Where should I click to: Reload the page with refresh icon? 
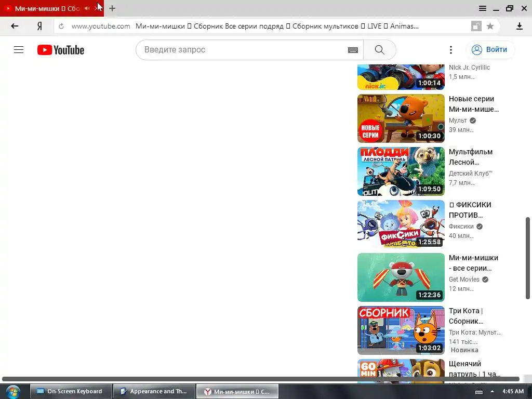pos(61,26)
